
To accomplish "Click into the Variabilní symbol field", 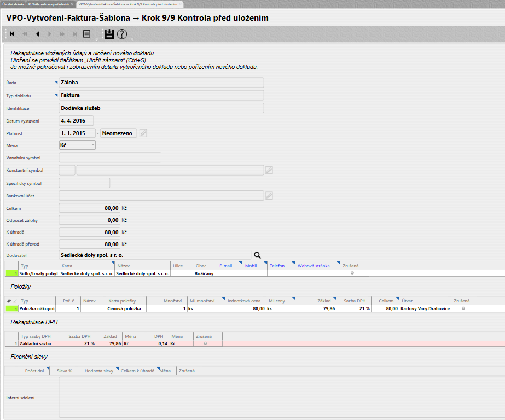I will 109,157.
